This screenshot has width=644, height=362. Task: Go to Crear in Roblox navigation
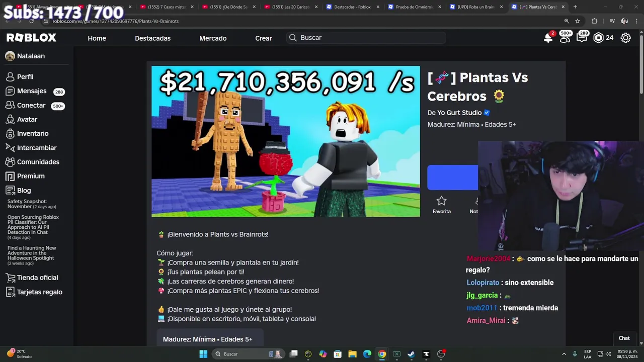tap(264, 38)
